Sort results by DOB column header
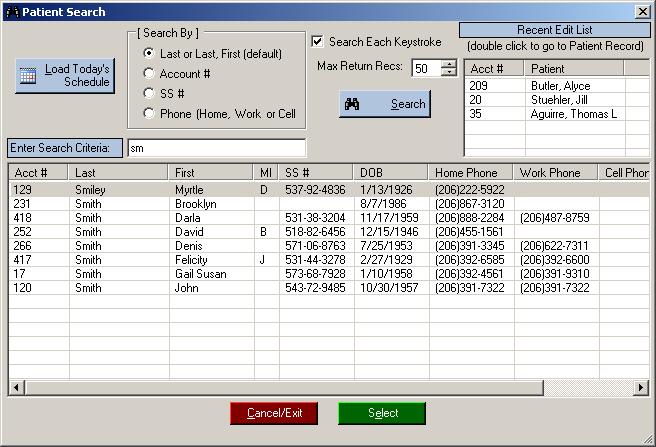Screen dimensions: 656x447 [x=390, y=173]
